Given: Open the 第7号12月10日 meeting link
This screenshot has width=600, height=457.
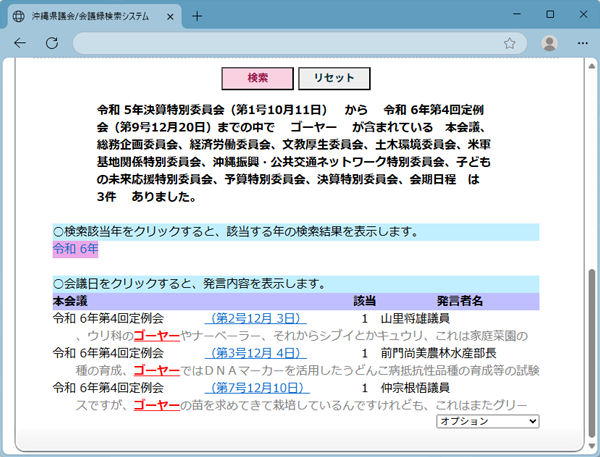Looking at the screenshot, I should 258,388.
